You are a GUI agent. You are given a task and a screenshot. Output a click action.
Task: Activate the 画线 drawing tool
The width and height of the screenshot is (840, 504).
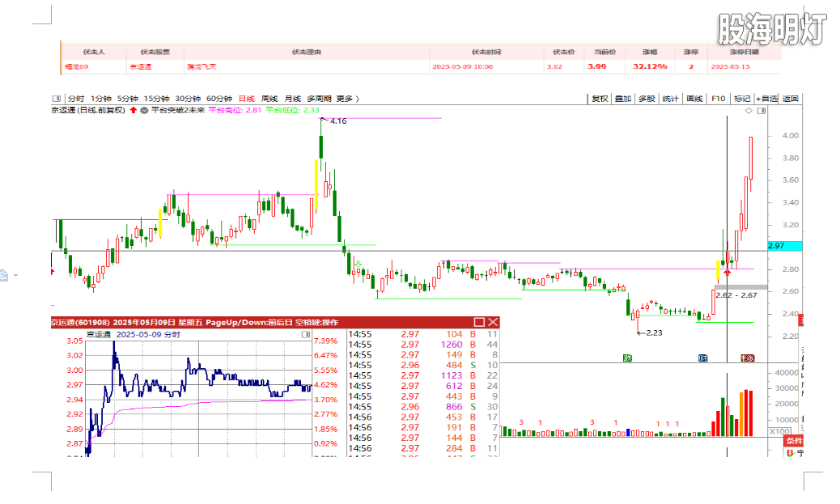tap(694, 99)
